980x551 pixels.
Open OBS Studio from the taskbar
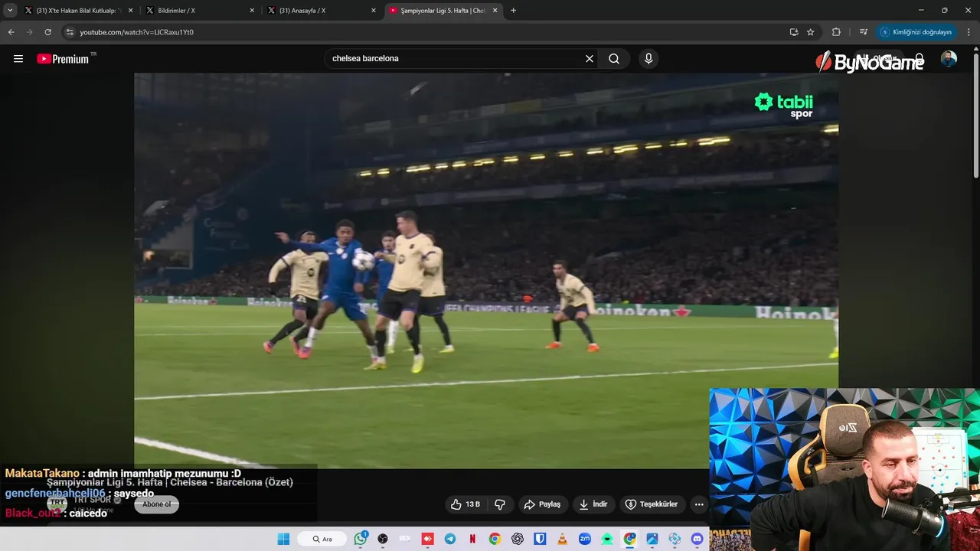pos(383,539)
